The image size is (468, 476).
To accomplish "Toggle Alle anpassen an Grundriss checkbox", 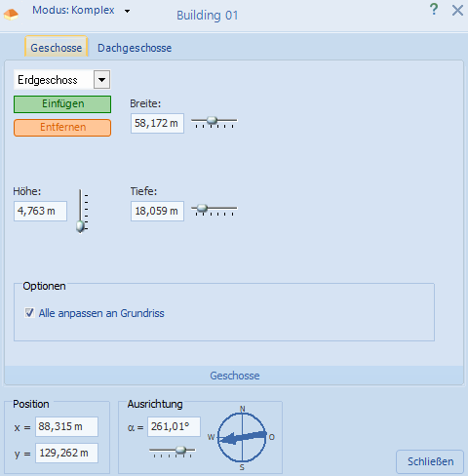I will pyautogui.click(x=29, y=313).
